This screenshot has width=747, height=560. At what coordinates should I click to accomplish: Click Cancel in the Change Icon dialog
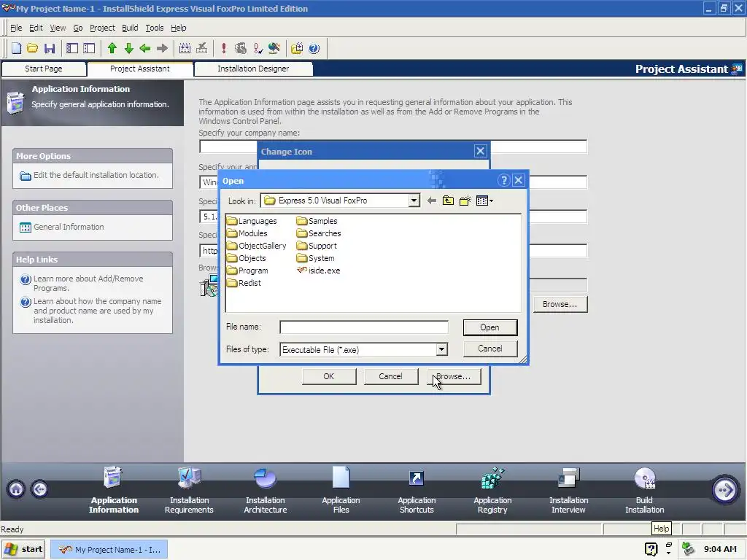click(391, 376)
